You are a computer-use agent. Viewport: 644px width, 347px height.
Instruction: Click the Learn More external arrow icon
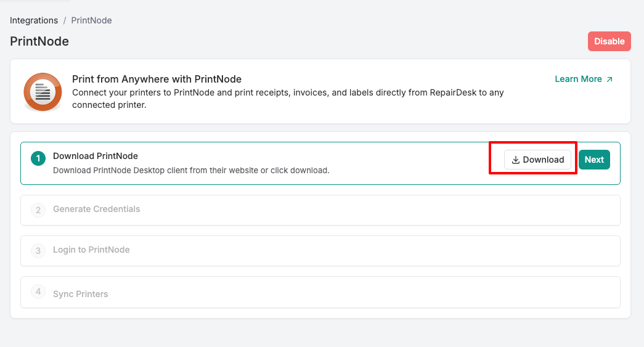609,80
